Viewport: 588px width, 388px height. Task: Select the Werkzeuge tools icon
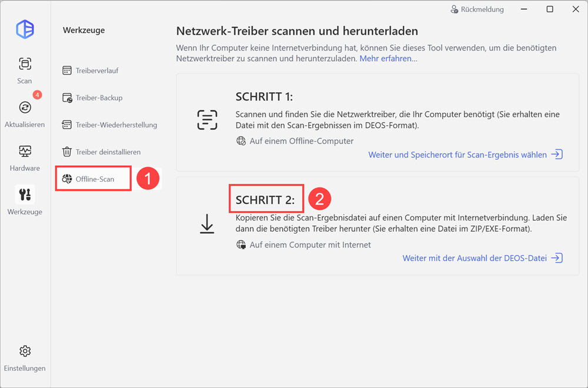[x=25, y=195]
